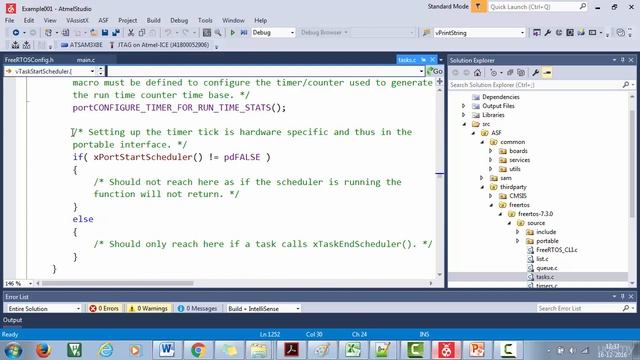Pin the tasks.c tab
The width and height of the screenshot is (640, 360).
click(424, 60)
